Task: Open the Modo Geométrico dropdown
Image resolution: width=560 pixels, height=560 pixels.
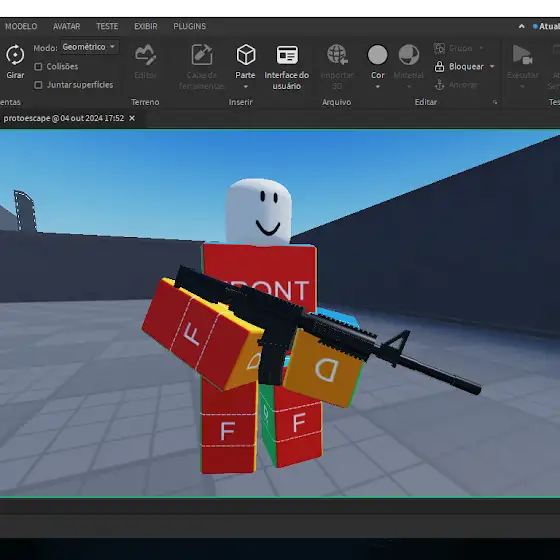Action: click(x=89, y=47)
